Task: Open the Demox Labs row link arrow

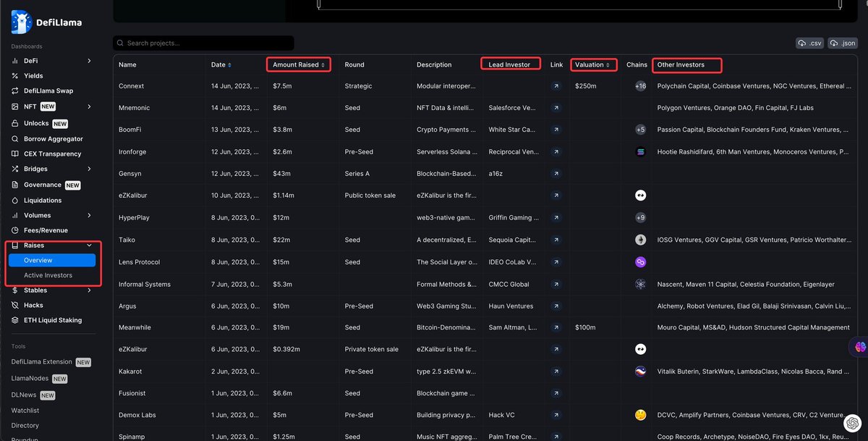Action: 556,415
